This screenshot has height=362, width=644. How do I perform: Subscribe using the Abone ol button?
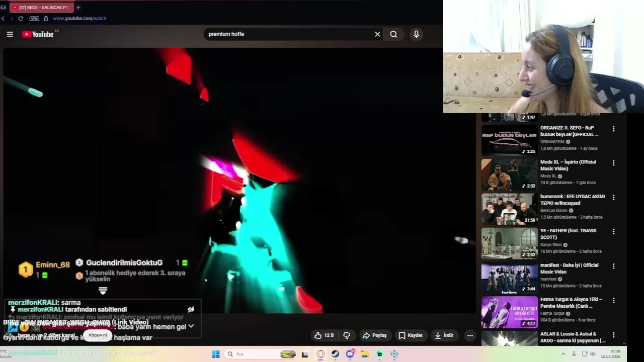tap(98, 335)
